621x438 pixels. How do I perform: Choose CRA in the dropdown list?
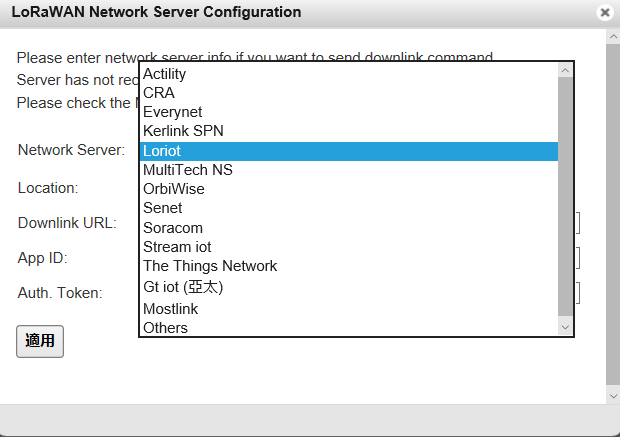pyautogui.click(x=349, y=93)
